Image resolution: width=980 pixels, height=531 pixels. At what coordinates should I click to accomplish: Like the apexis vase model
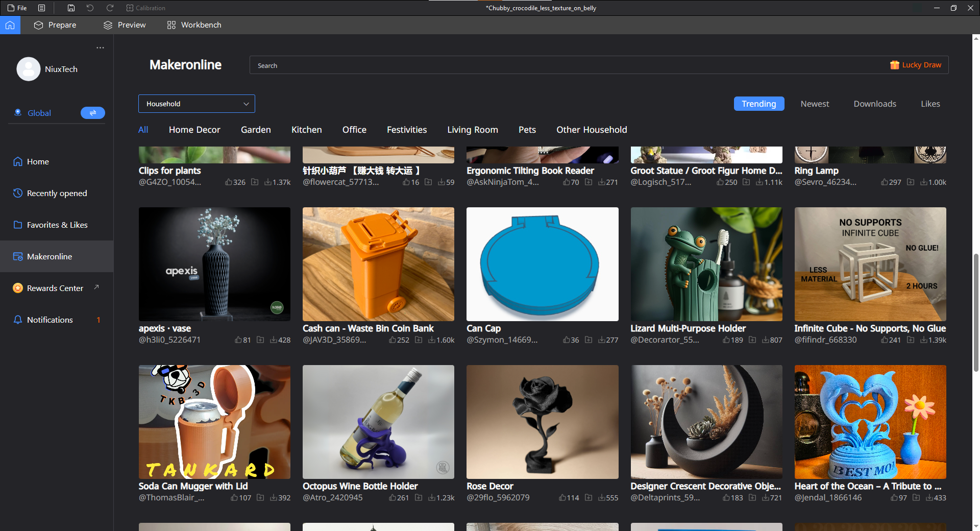click(x=238, y=340)
